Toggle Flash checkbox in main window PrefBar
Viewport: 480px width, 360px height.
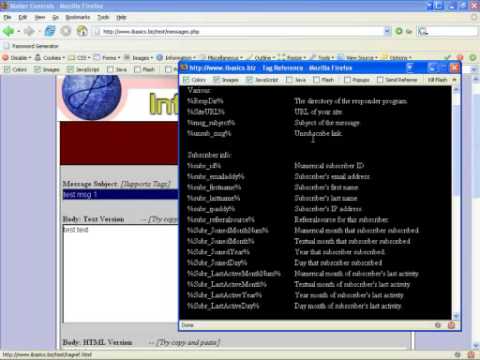click(137, 69)
